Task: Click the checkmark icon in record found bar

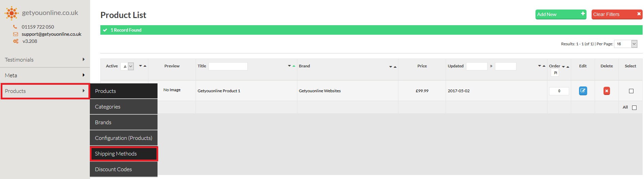Action: click(105, 30)
